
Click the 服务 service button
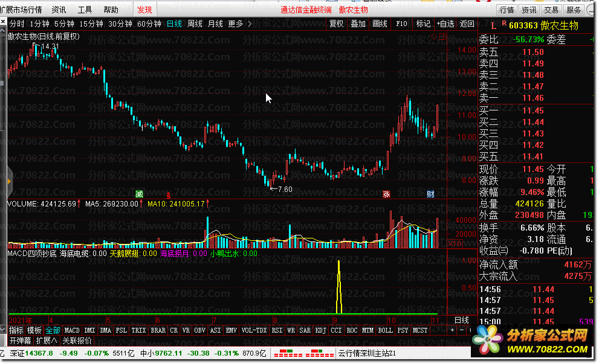574,10
